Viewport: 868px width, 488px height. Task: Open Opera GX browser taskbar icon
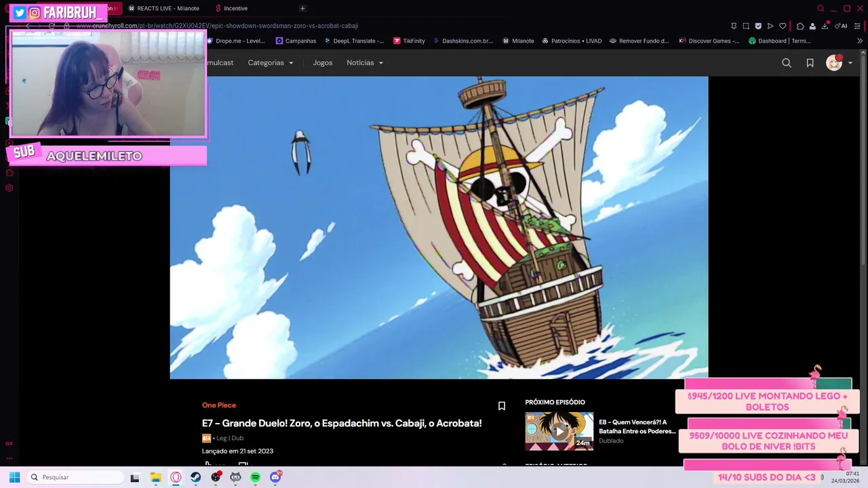pos(176,477)
